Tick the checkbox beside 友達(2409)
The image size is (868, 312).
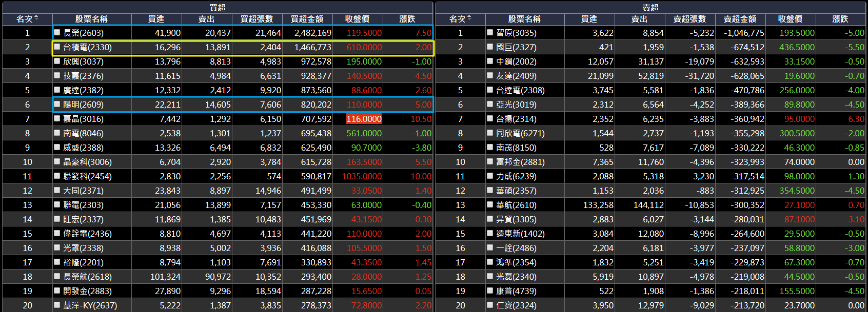tap(490, 75)
